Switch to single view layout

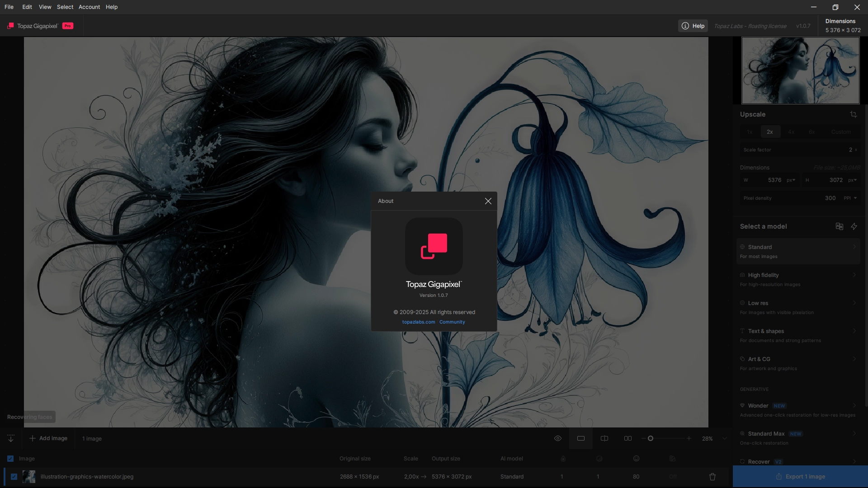581,438
